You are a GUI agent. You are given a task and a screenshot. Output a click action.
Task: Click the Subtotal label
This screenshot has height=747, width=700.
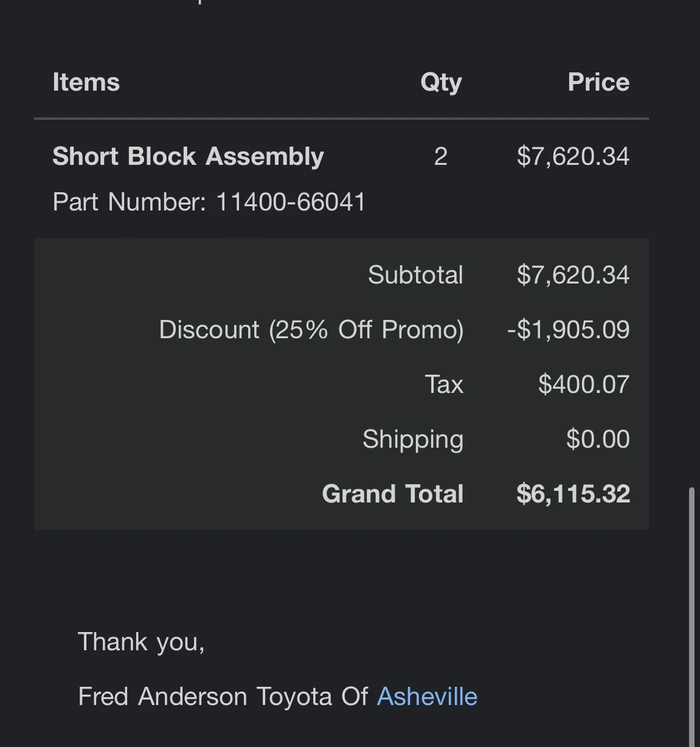tap(415, 275)
